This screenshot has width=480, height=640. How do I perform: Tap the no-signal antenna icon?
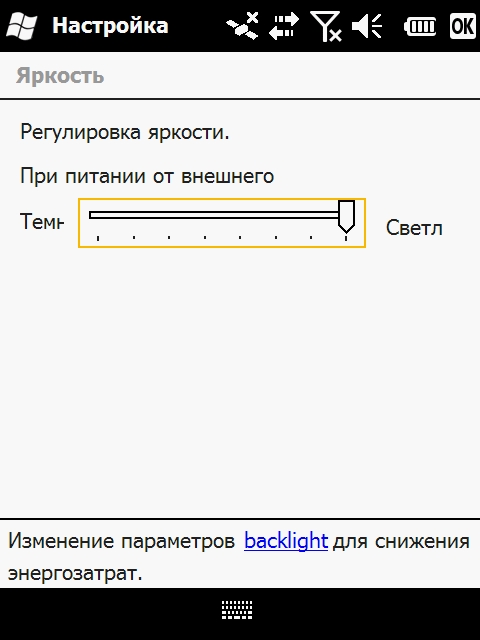tap(326, 26)
